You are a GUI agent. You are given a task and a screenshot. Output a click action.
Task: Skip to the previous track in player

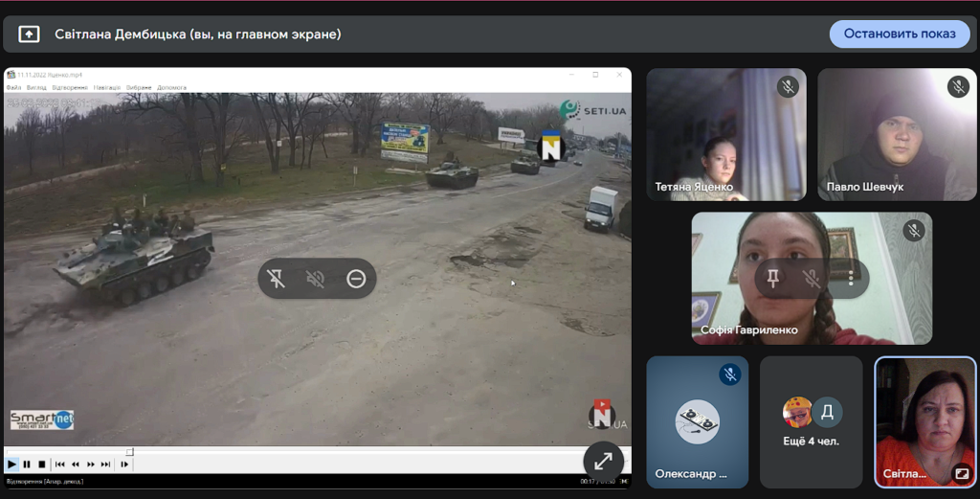[x=59, y=465]
